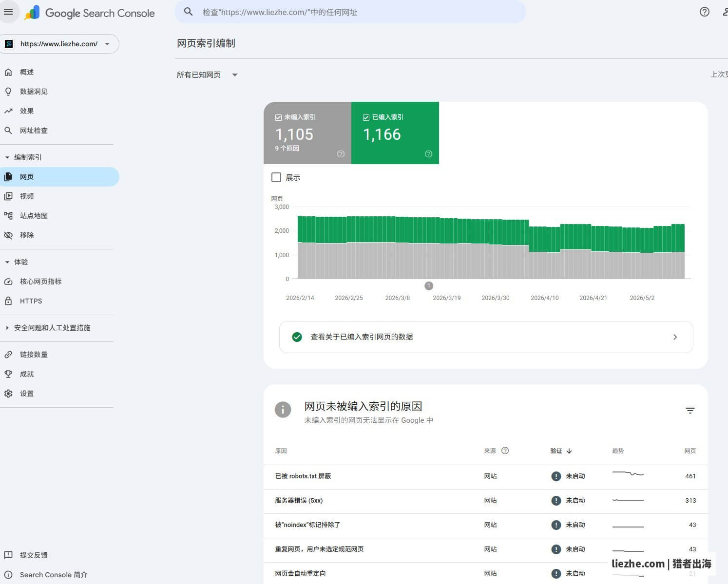This screenshot has width=728, height=584.
Task: Click the 趋势 column header
Action: 618,451
